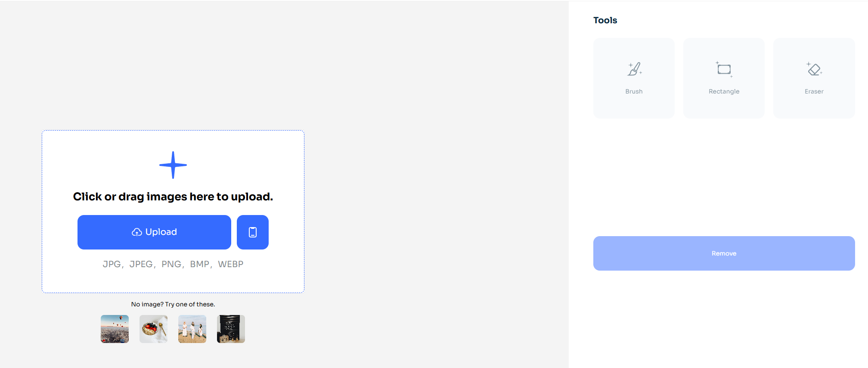
Task: Activate the Brush tool card
Action: point(633,78)
